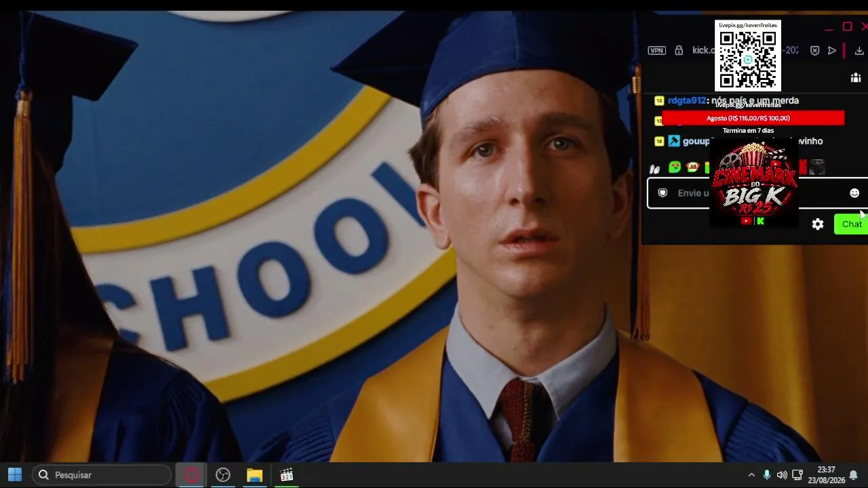Click the shield icon inside chat input
868x488 pixels.
(x=663, y=193)
